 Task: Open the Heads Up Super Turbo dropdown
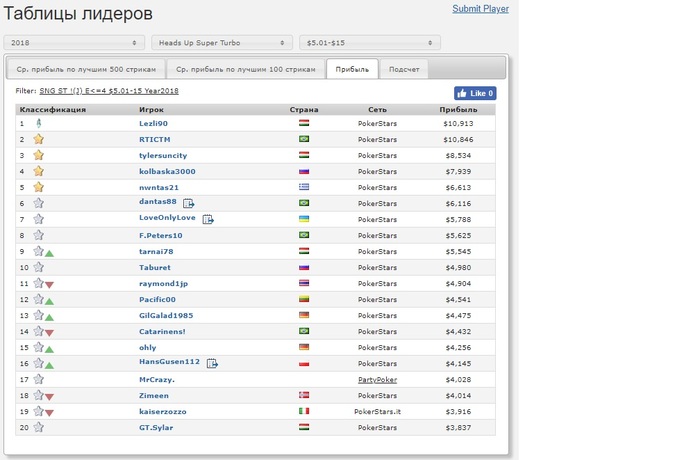[x=222, y=43]
